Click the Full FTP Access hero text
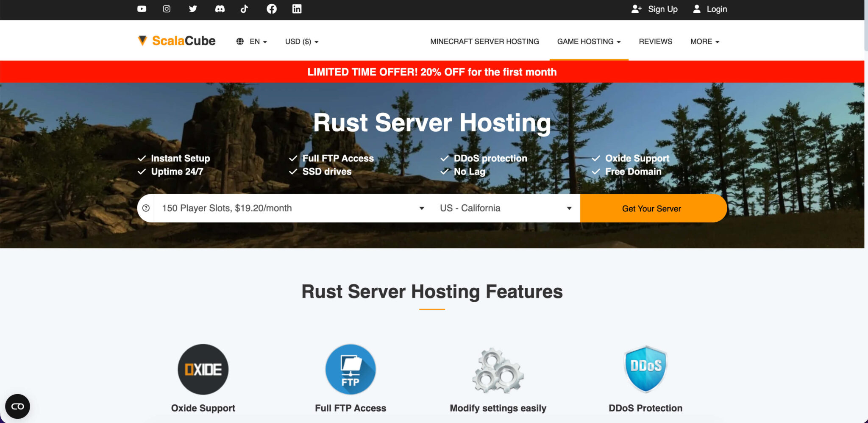Viewport: 868px width, 423px height. (x=338, y=158)
